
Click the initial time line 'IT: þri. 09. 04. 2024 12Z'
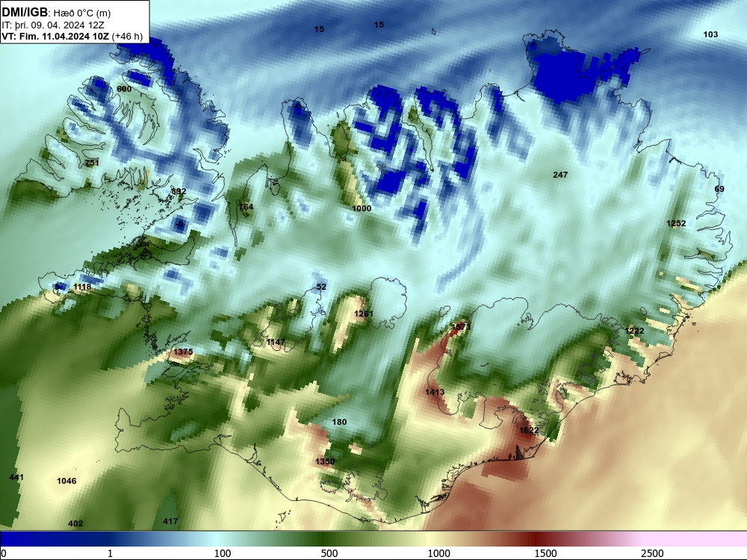tap(53, 25)
